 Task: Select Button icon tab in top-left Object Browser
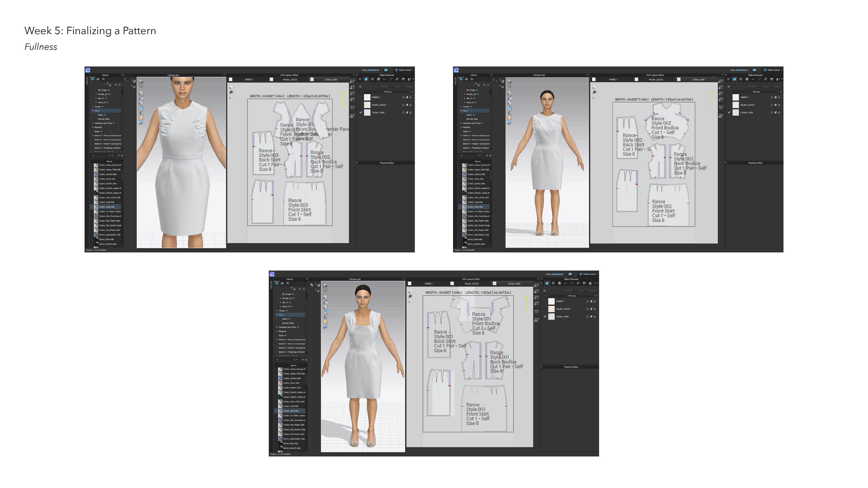click(x=378, y=80)
